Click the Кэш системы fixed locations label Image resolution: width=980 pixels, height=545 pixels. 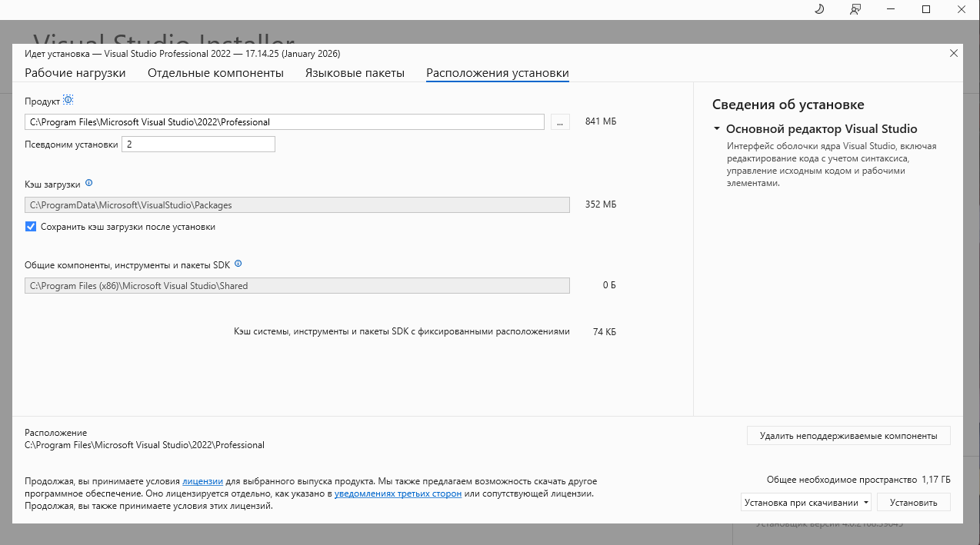pyautogui.click(x=402, y=332)
